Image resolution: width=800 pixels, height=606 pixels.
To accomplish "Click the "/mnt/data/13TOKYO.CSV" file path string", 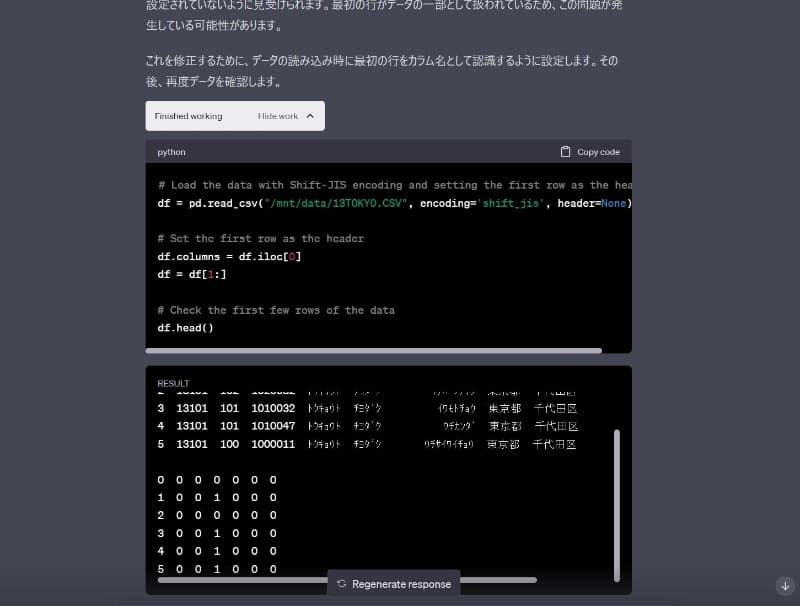I will (336, 203).
